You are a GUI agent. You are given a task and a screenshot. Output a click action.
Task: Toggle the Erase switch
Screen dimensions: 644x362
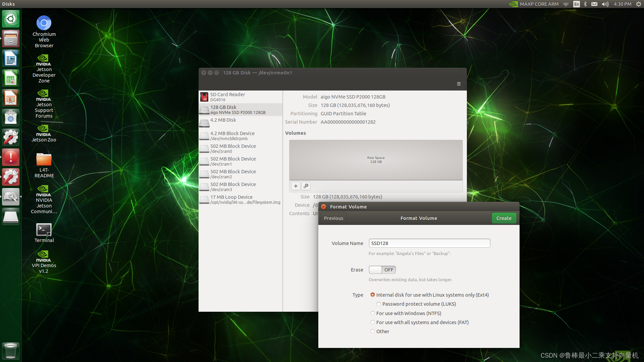pyautogui.click(x=382, y=270)
